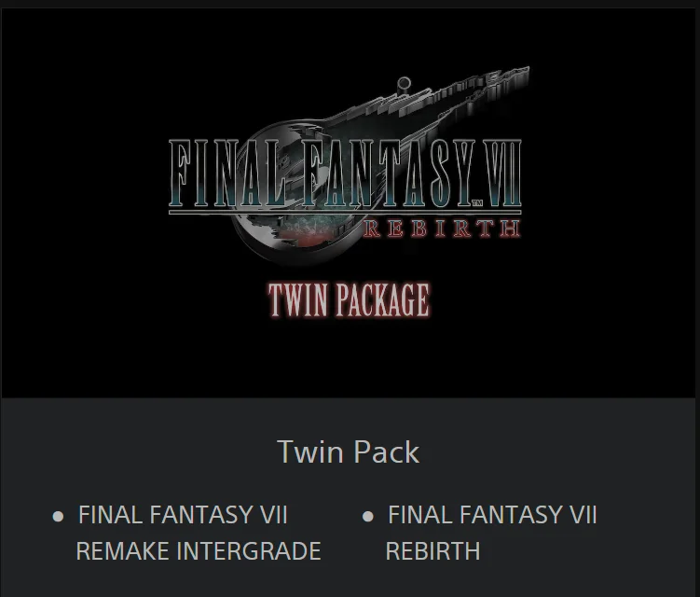Click the bullet before FINAL FANTASY VII REBIRTH
Viewport: 700px width, 597px height.
[x=368, y=517]
